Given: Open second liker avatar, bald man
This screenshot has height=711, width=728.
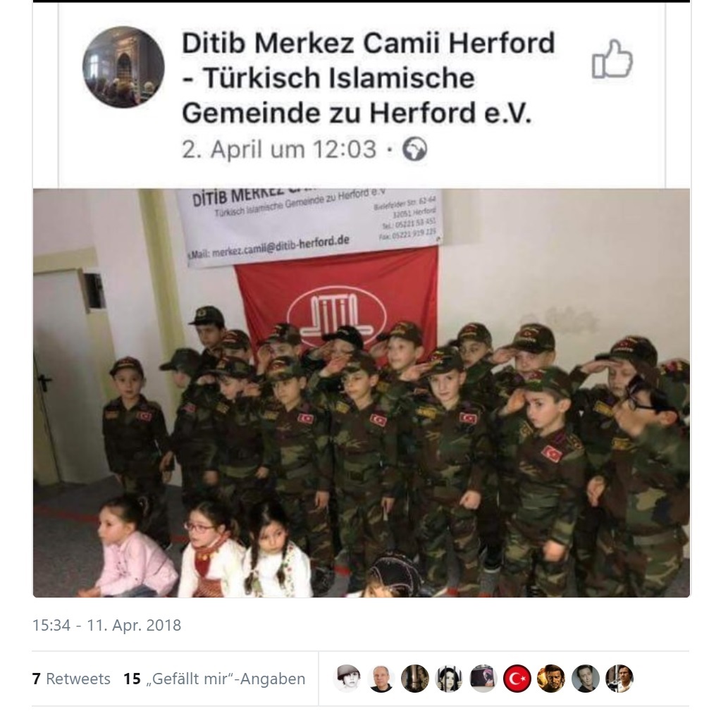Looking at the screenshot, I should [x=381, y=679].
